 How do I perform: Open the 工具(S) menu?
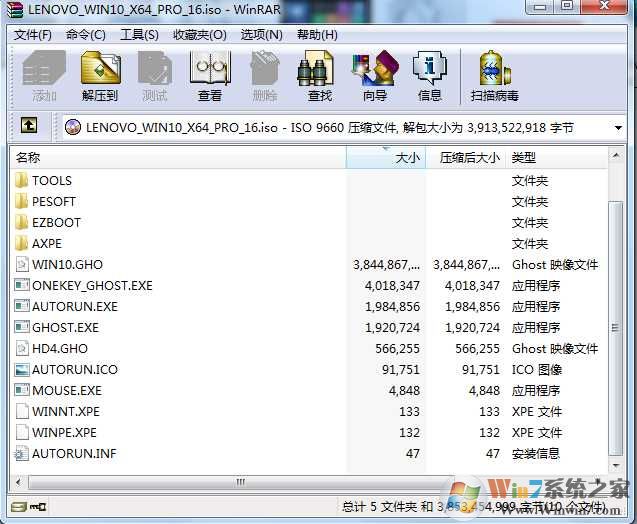tap(139, 35)
